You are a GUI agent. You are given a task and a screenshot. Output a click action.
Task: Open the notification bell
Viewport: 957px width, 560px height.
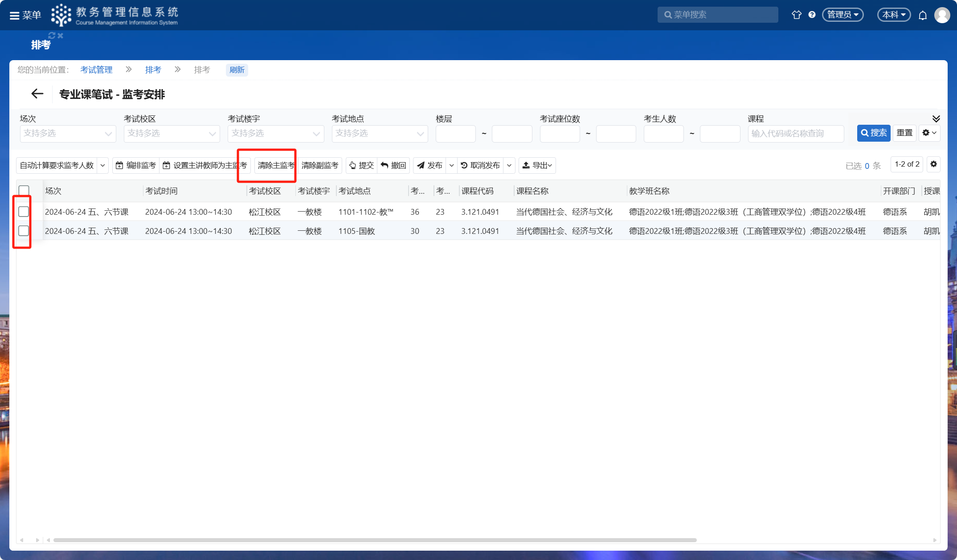pyautogui.click(x=923, y=15)
